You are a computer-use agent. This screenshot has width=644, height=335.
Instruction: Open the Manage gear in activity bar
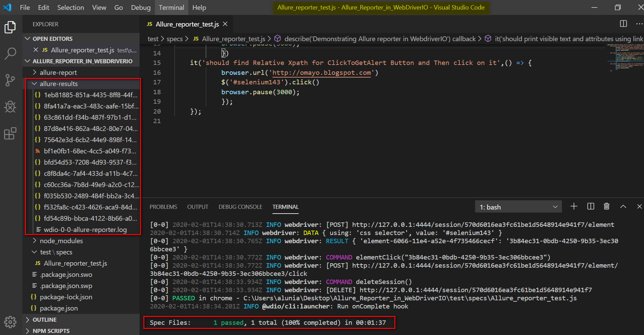click(10, 322)
